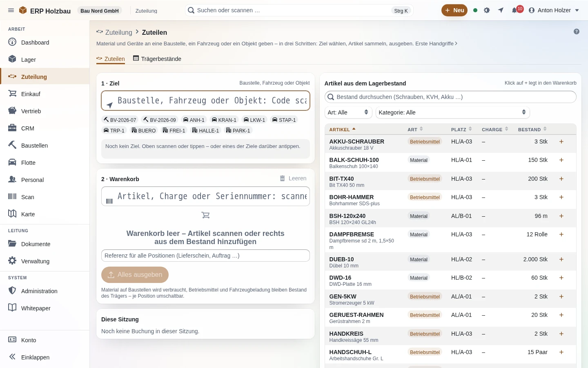Click the location arrow icon in top bar
The height and width of the screenshot is (368, 588).
(501, 10)
